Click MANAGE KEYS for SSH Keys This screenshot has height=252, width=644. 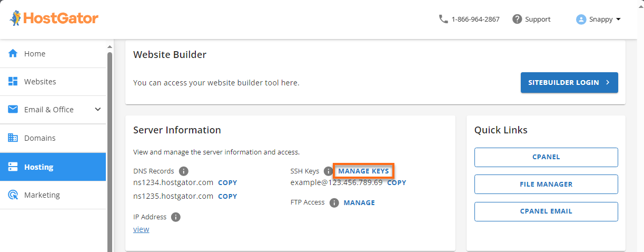click(363, 171)
